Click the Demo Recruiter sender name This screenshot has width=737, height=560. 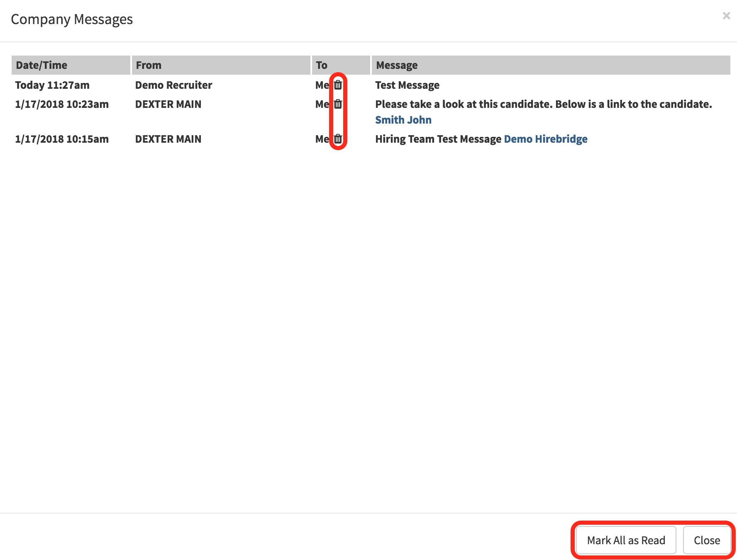pyautogui.click(x=173, y=85)
